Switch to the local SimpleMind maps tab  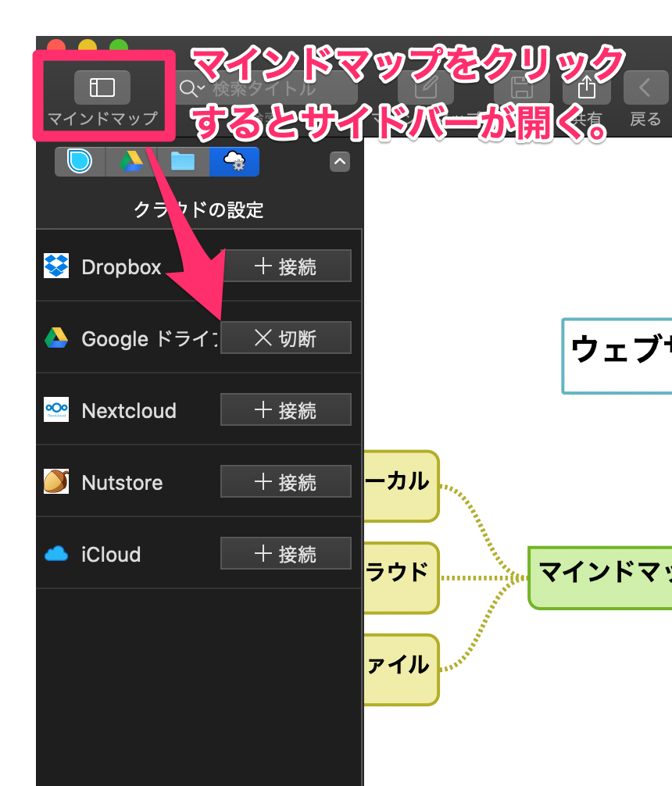click(80, 162)
